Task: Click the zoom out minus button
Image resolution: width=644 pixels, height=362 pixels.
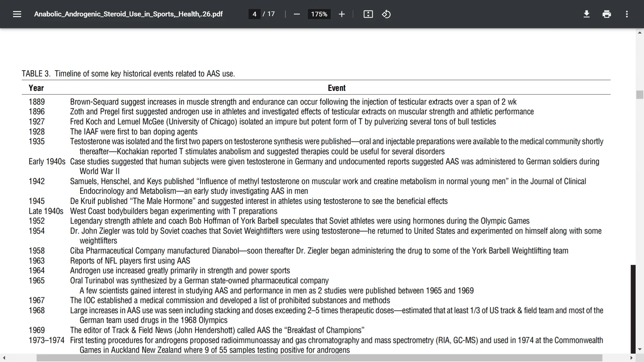Action: [x=297, y=14]
